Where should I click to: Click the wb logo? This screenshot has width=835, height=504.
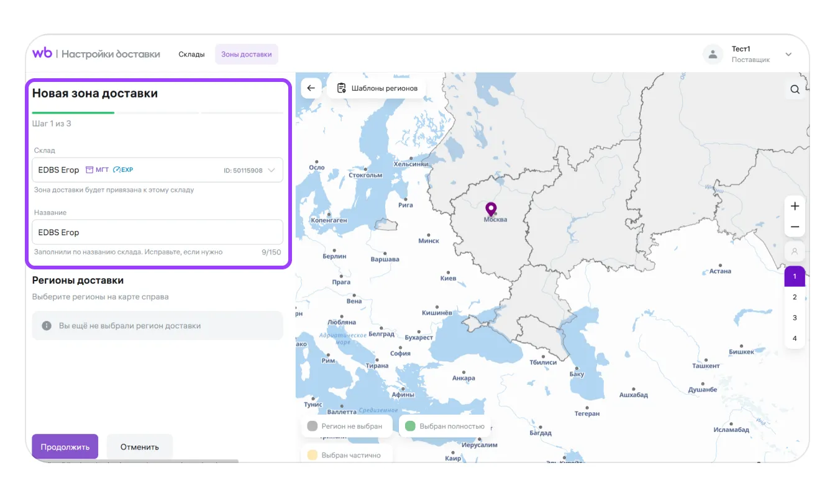coord(42,53)
